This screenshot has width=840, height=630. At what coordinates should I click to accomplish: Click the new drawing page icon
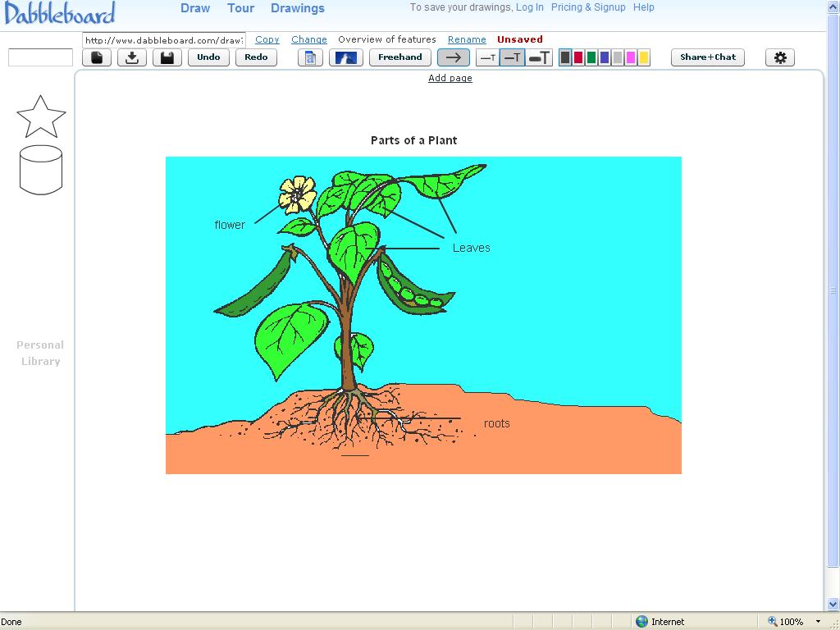[97, 57]
